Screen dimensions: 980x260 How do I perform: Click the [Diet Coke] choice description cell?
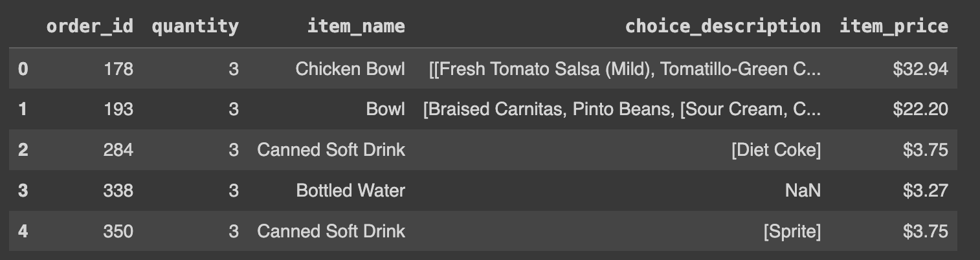775,150
